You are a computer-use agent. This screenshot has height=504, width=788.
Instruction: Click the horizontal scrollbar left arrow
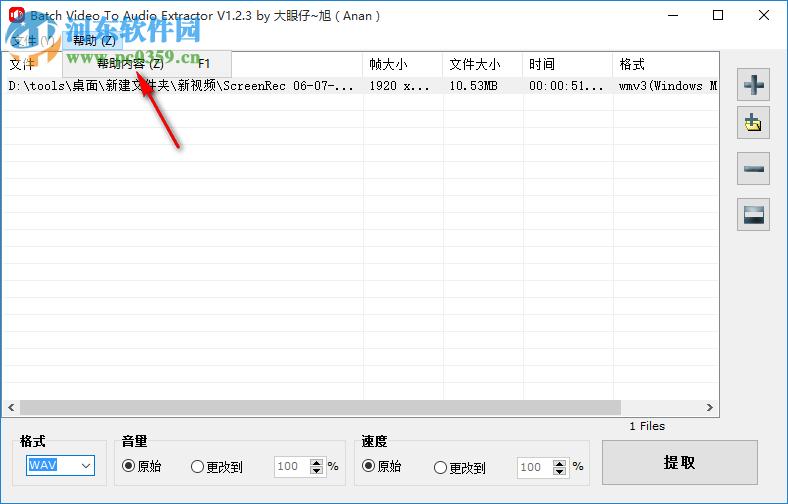(11, 408)
